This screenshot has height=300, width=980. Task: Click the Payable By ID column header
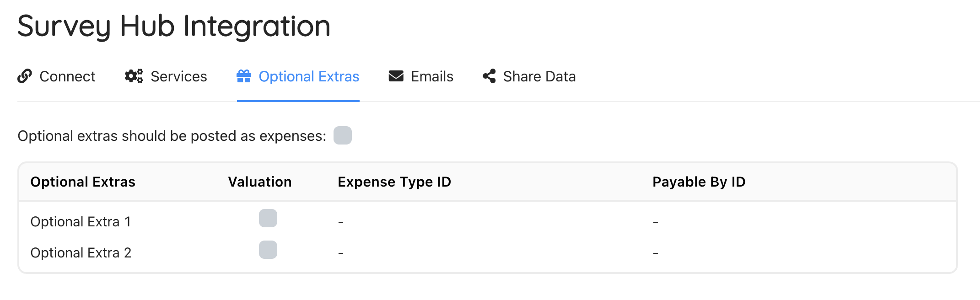coord(699,182)
